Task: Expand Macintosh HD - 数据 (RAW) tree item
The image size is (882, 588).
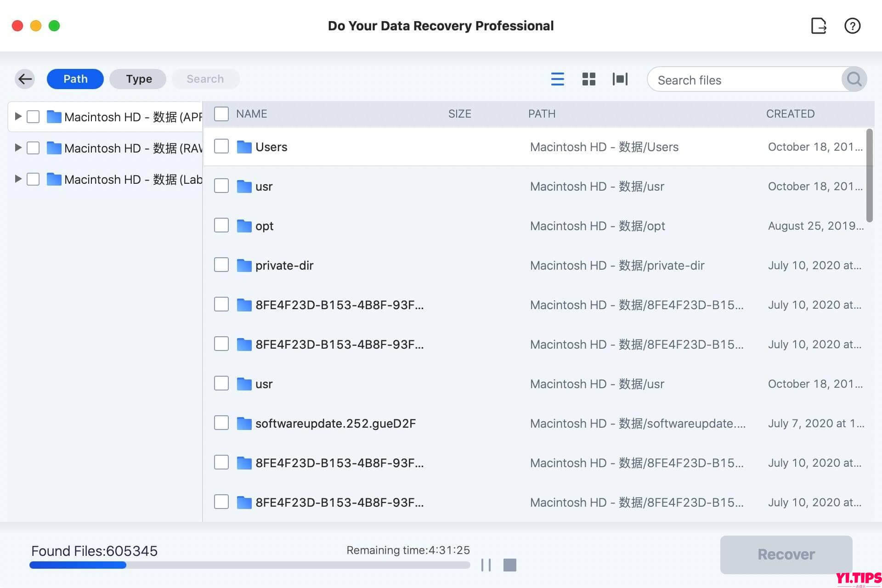Action: (18, 147)
